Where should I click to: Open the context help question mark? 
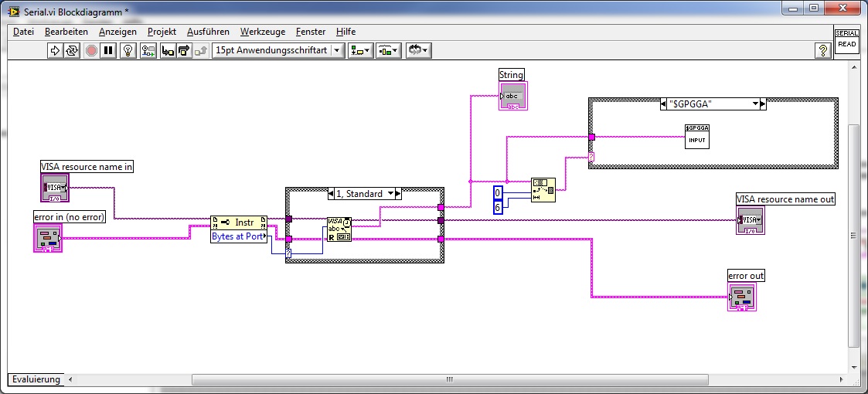(x=822, y=50)
